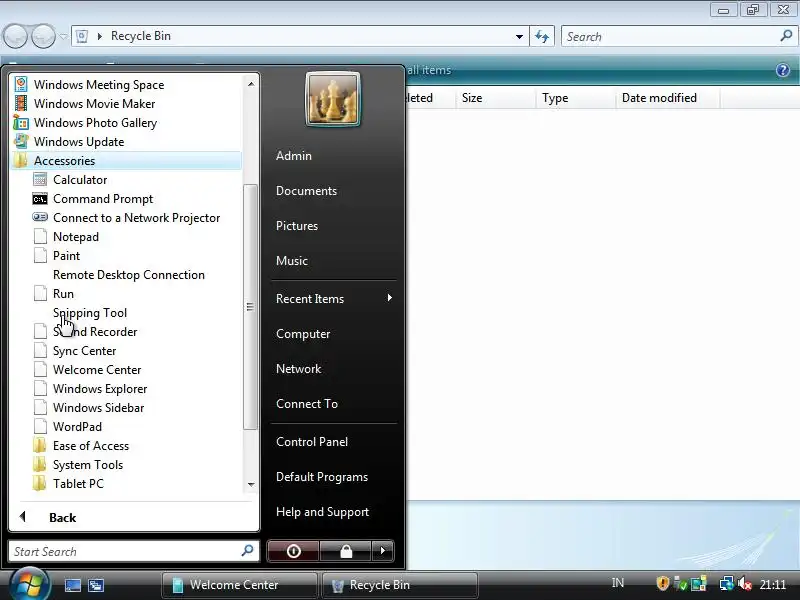Click the chess user account picture
Viewport: 800px width, 600px height.
(333, 99)
